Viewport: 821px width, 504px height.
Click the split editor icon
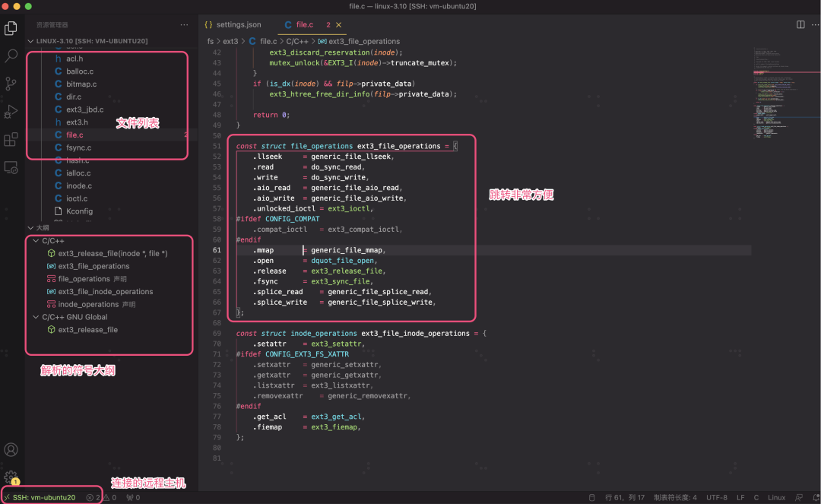[800, 25]
